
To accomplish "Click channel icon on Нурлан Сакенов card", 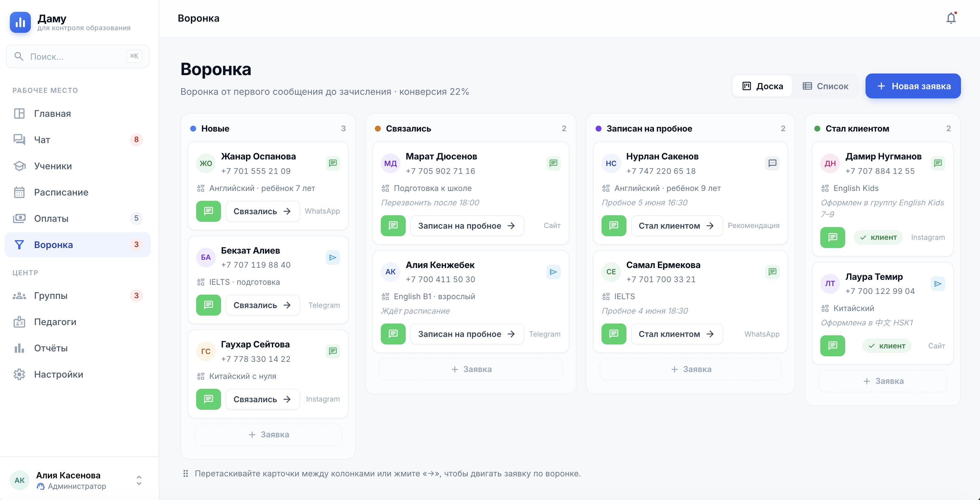I will pyautogui.click(x=772, y=163).
